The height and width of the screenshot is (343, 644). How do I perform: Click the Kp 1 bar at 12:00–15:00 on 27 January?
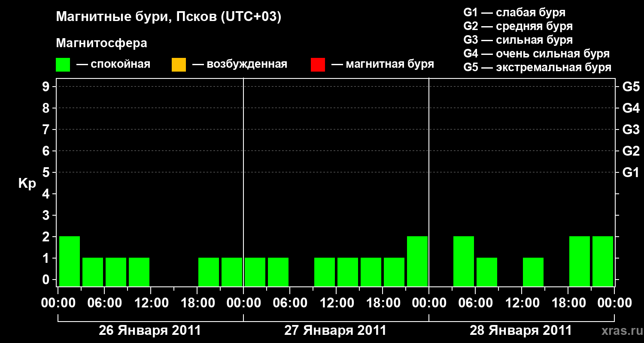click(x=348, y=272)
